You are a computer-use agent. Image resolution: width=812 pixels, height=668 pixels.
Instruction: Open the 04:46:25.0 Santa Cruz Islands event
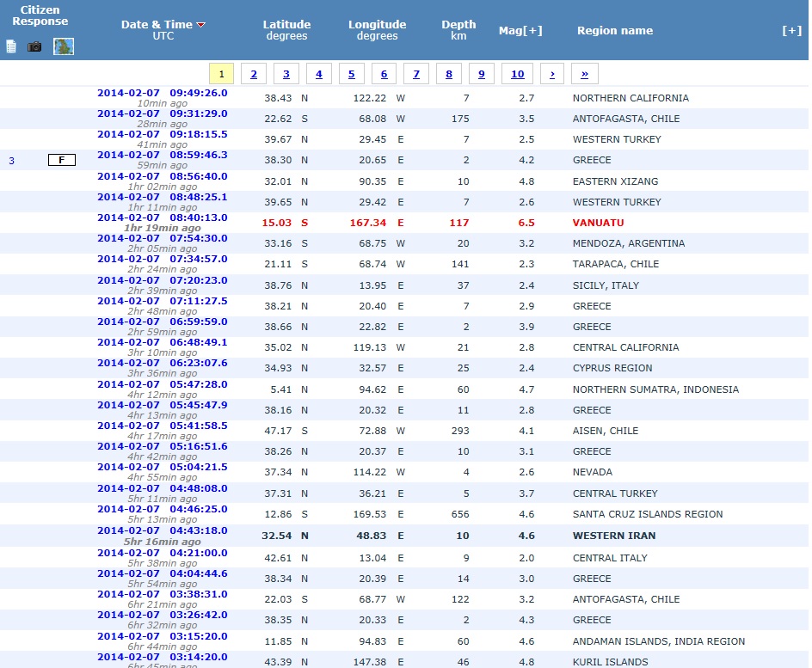[162, 509]
